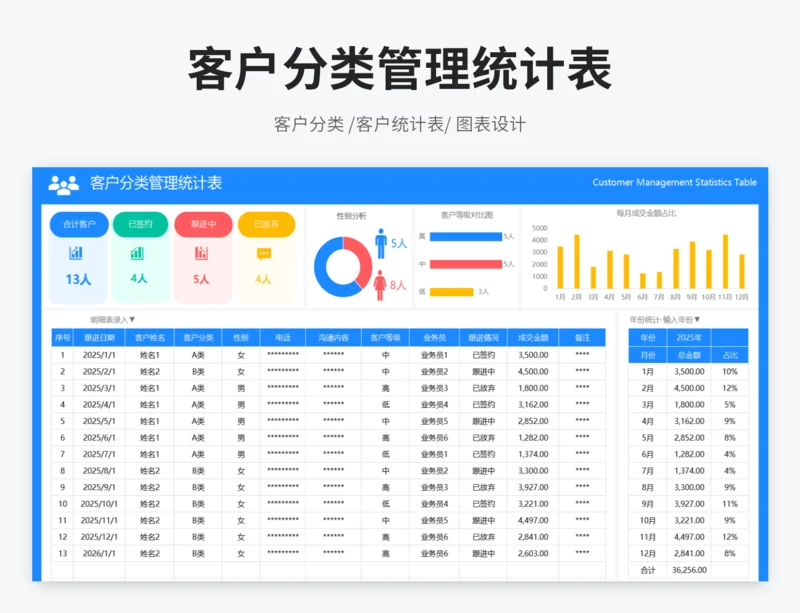Click the 性别分析 chart title
Screen dimensions: 800x613
tap(352, 216)
